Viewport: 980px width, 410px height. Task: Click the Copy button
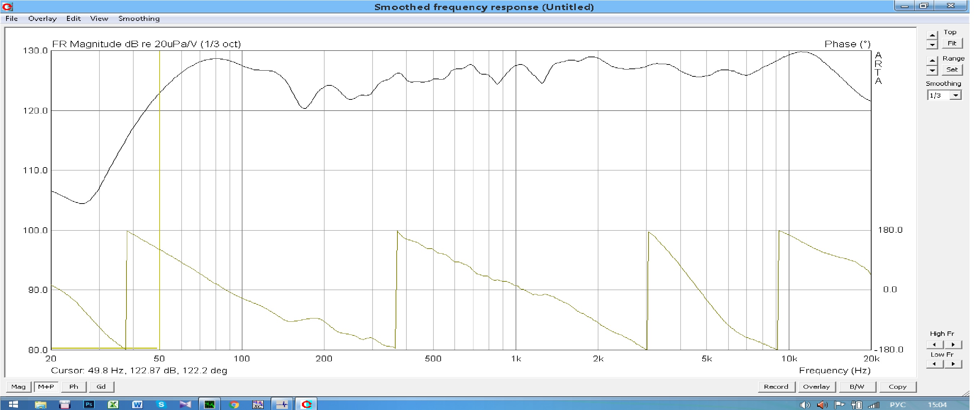(x=897, y=387)
